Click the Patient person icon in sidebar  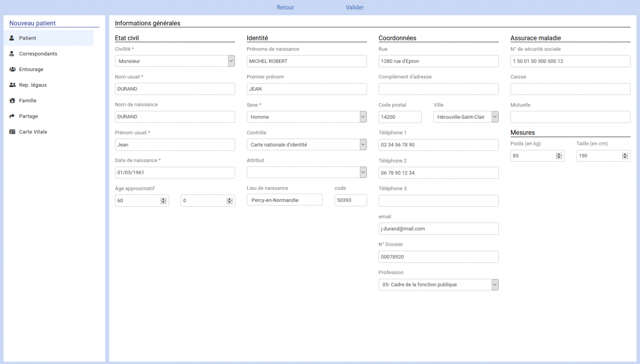pos(12,38)
